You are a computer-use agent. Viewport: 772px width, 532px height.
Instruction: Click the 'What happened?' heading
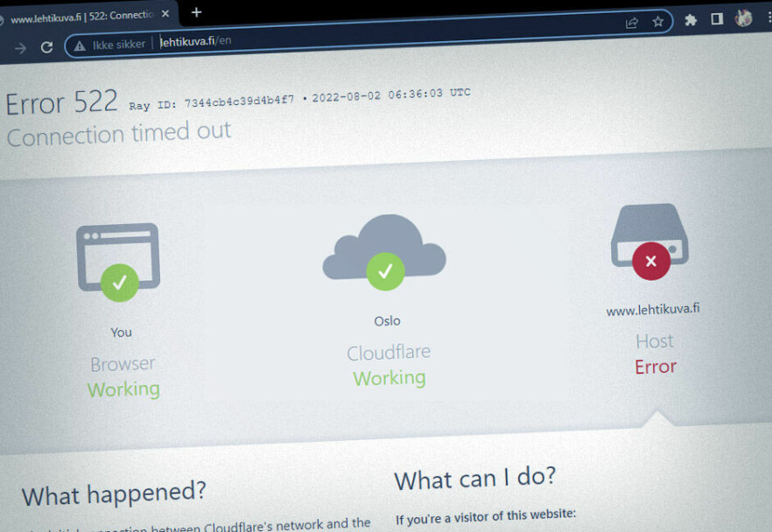[x=114, y=493]
